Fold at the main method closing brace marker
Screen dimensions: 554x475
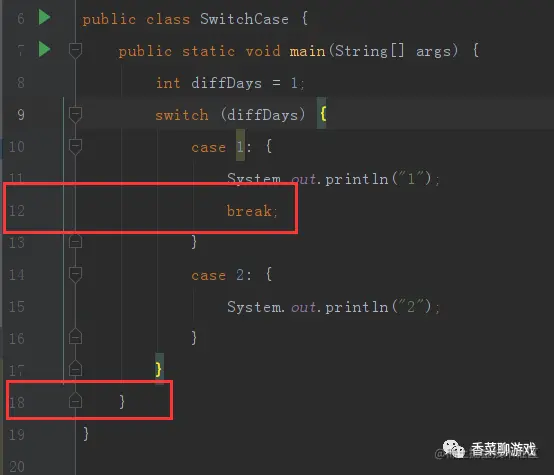click(75, 400)
